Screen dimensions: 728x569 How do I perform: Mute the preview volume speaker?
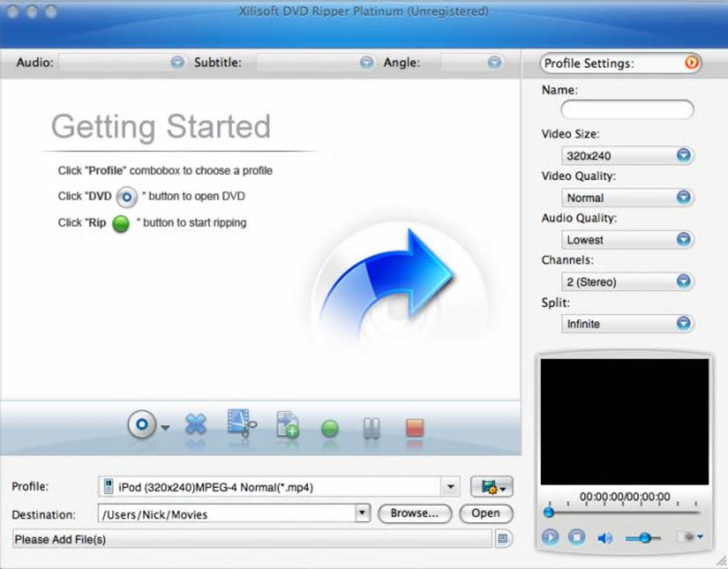(605, 538)
